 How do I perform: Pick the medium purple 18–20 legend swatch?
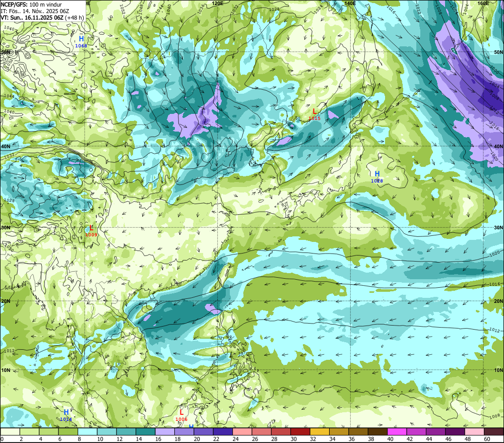[184, 431]
